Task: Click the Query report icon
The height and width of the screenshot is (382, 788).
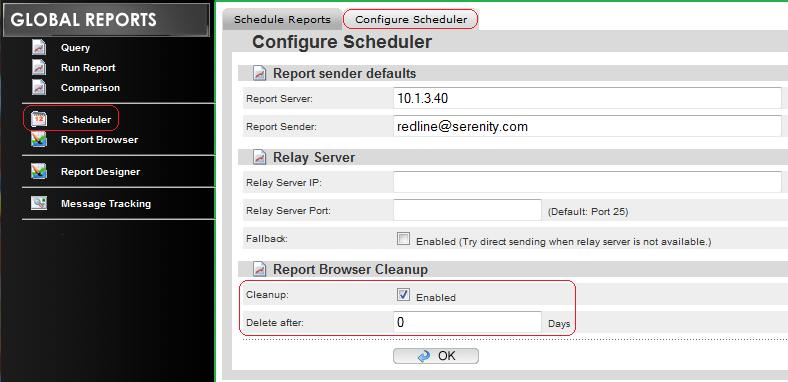Action: (x=39, y=48)
